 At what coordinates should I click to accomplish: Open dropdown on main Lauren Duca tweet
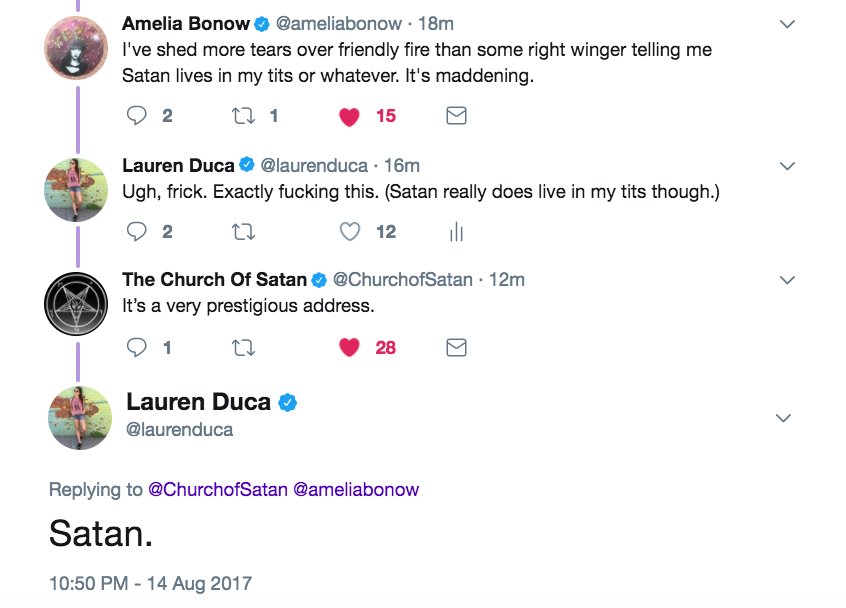[784, 418]
